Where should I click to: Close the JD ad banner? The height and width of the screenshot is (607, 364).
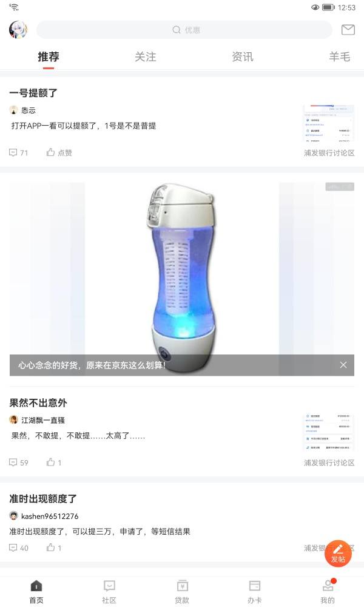point(343,365)
